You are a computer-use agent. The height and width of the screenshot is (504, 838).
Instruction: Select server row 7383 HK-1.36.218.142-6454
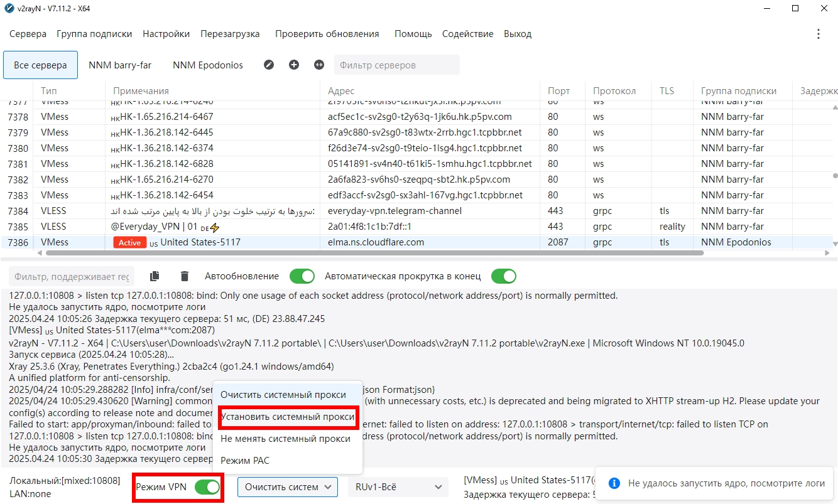tap(416, 195)
